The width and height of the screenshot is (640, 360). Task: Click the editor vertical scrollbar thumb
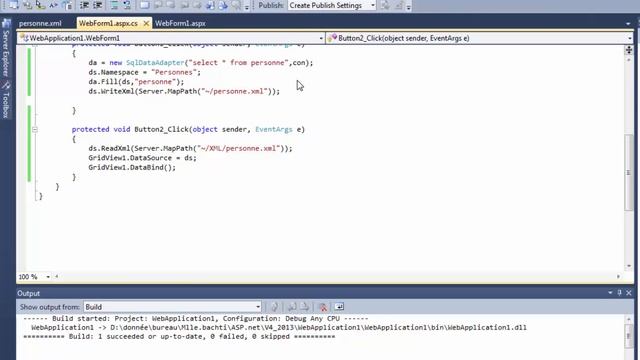point(629,173)
